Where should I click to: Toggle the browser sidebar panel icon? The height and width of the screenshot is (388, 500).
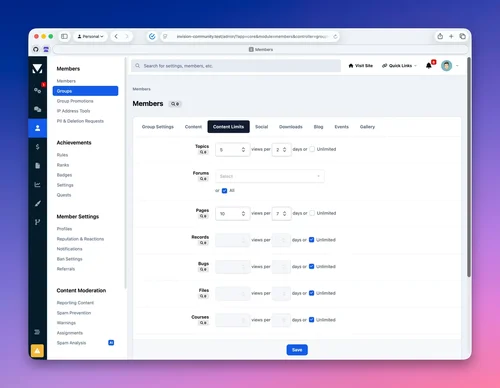(x=64, y=36)
